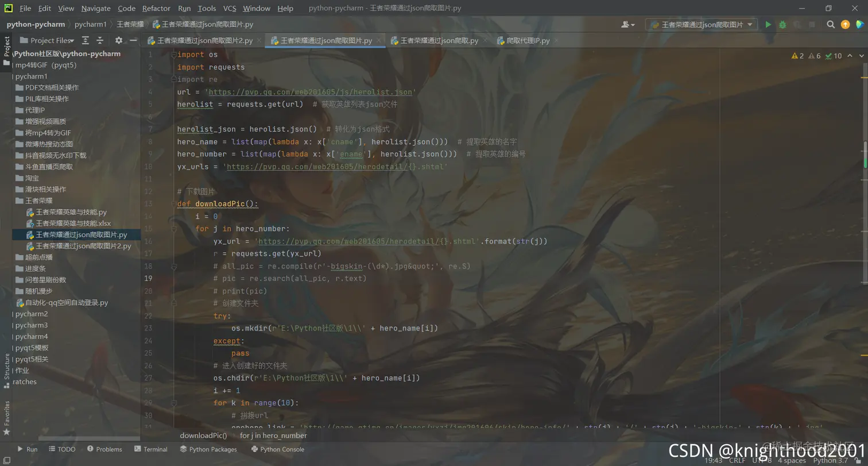The image size is (868, 466).
Task: Hide the Project tool window with minus icon
Action: tap(133, 40)
